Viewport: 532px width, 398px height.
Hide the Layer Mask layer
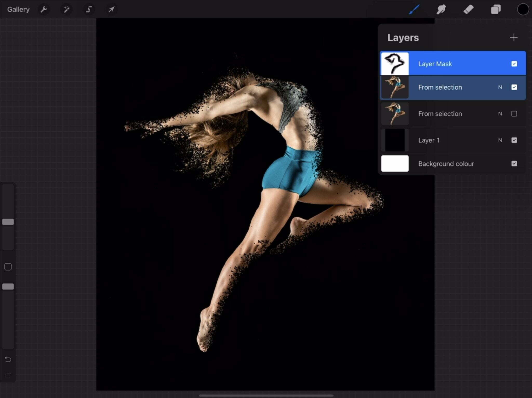(514, 64)
